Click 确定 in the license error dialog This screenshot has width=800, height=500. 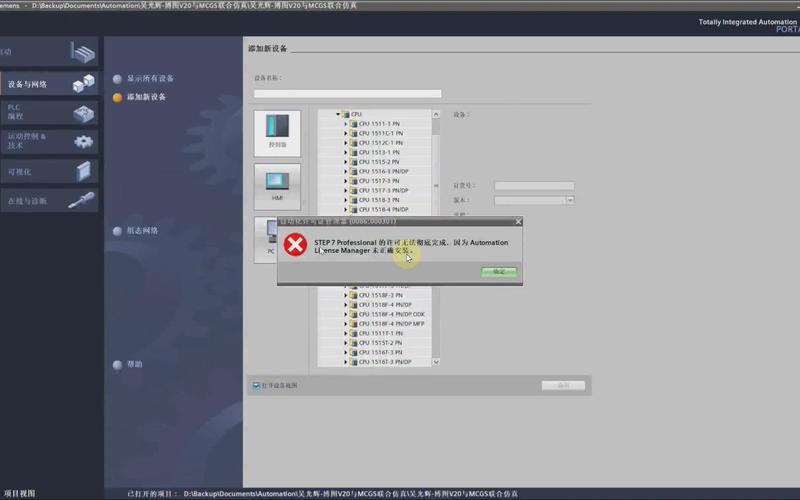pyautogui.click(x=498, y=272)
